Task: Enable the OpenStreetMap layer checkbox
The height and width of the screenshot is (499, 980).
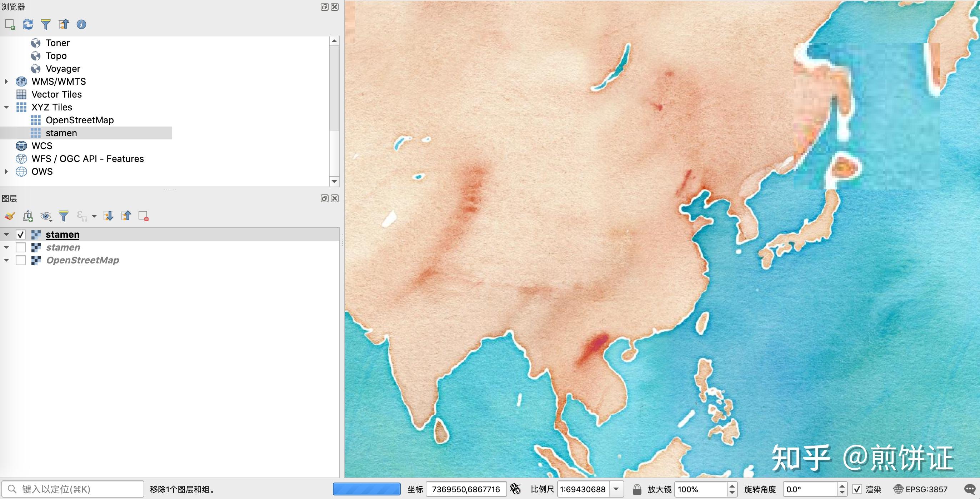Action: [21, 260]
